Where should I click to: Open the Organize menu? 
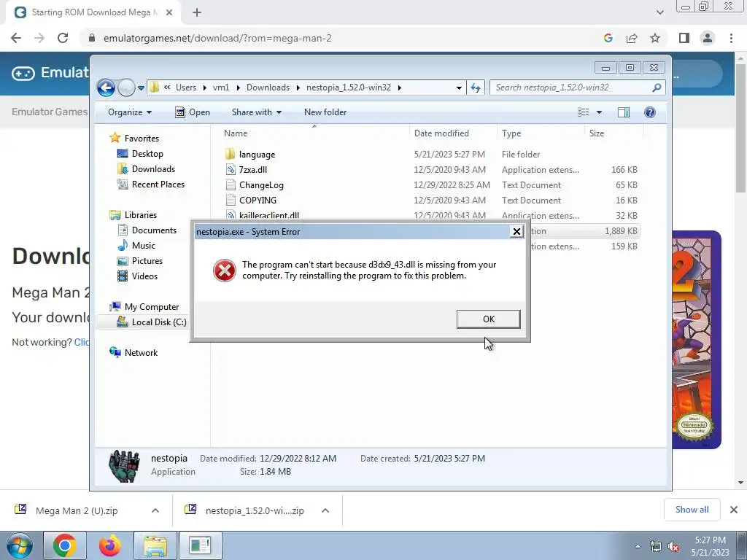click(130, 112)
